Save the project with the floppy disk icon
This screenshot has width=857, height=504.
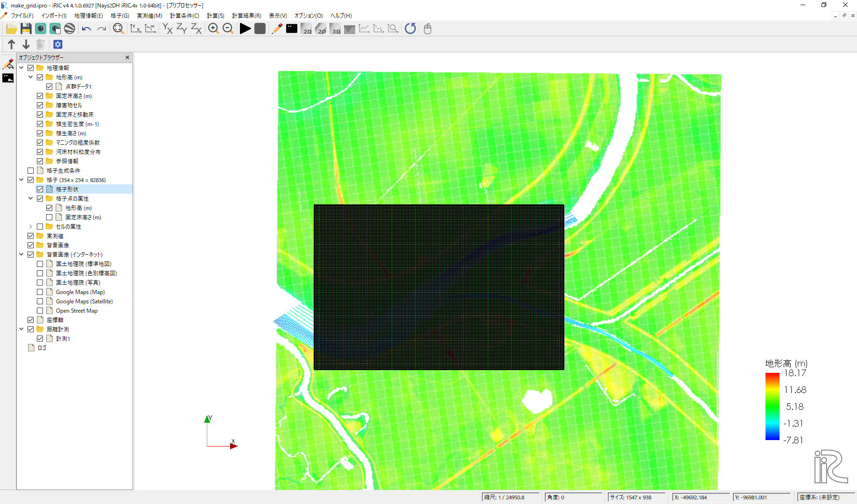click(26, 29)
